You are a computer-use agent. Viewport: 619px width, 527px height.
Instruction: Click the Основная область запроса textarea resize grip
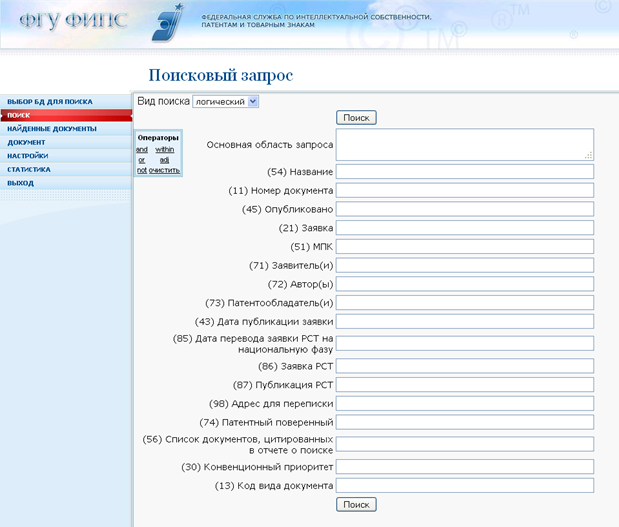pyautogui.click(x=589, y=156)
